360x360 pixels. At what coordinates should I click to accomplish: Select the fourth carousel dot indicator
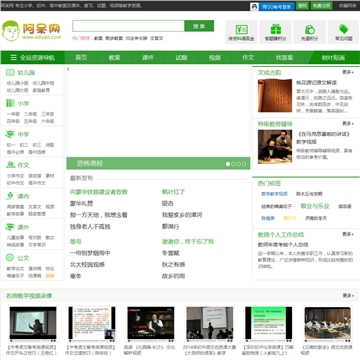(x=244, y=164)
